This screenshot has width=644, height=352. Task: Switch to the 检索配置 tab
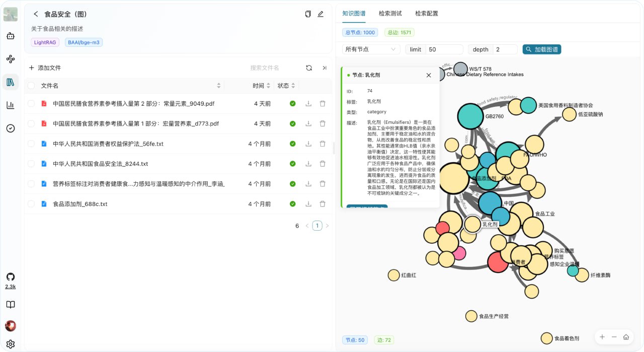[x=426, y=14]
